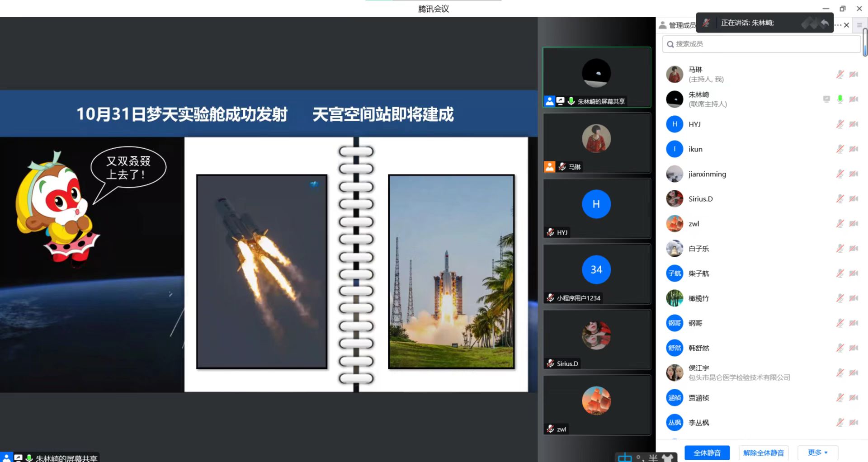
Task: Click the camera icon in Sirius.D's member row
Action: pyautogui.click(x=854, y=199)
